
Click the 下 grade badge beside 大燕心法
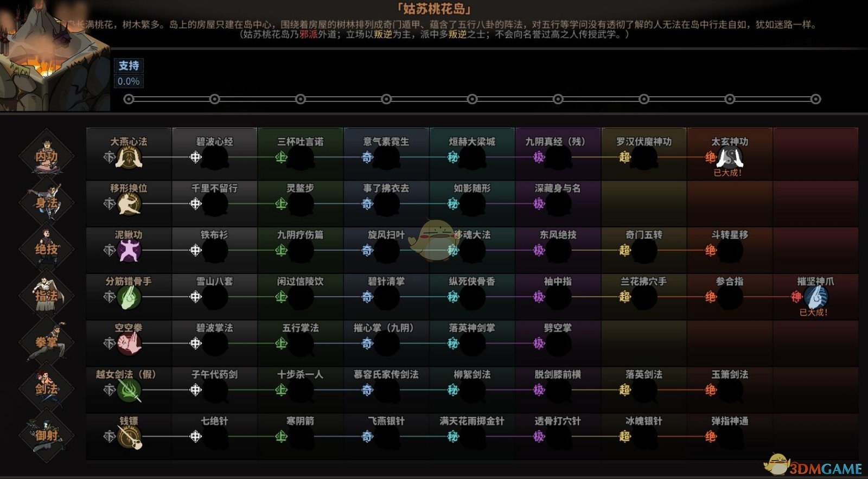coord(110,157)
